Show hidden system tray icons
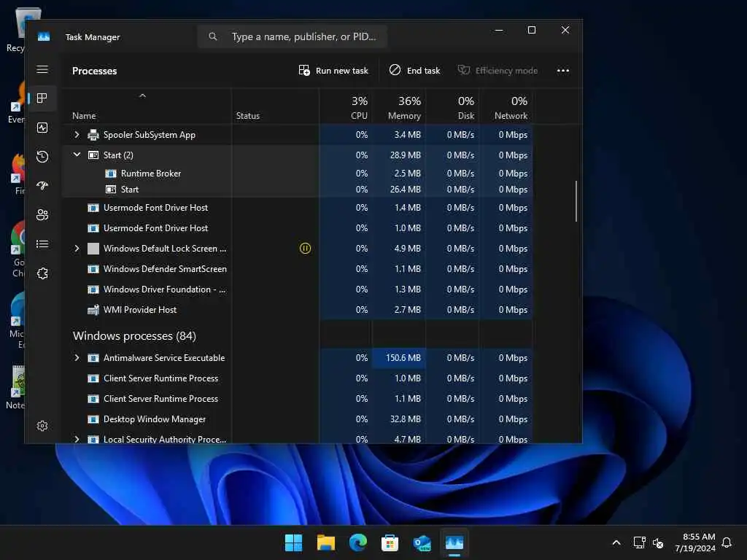Viewport: 747px width, 560px height. click(616, 542)
